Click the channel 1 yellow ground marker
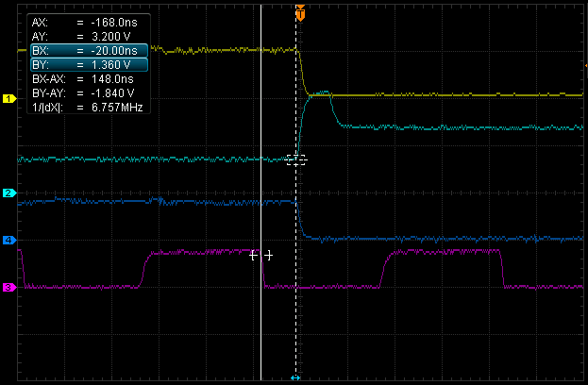The height and width of the screenshot is (385, 588). coord(9,99)
